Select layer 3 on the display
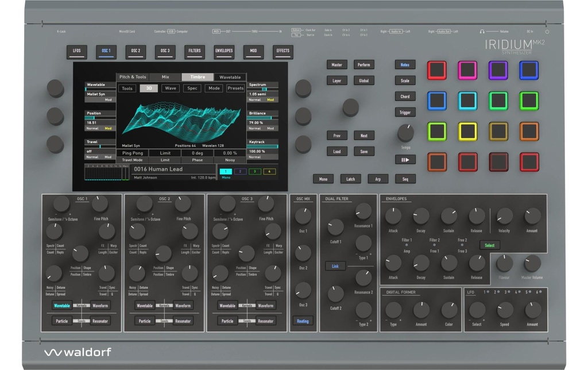This screenshot has width=588, height=370. coord(255,171)
